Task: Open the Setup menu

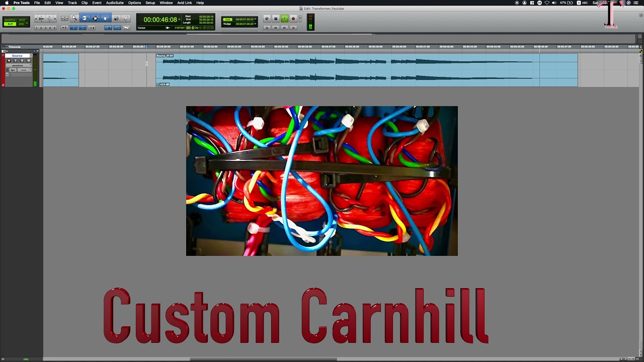Action: click(150, 3)
